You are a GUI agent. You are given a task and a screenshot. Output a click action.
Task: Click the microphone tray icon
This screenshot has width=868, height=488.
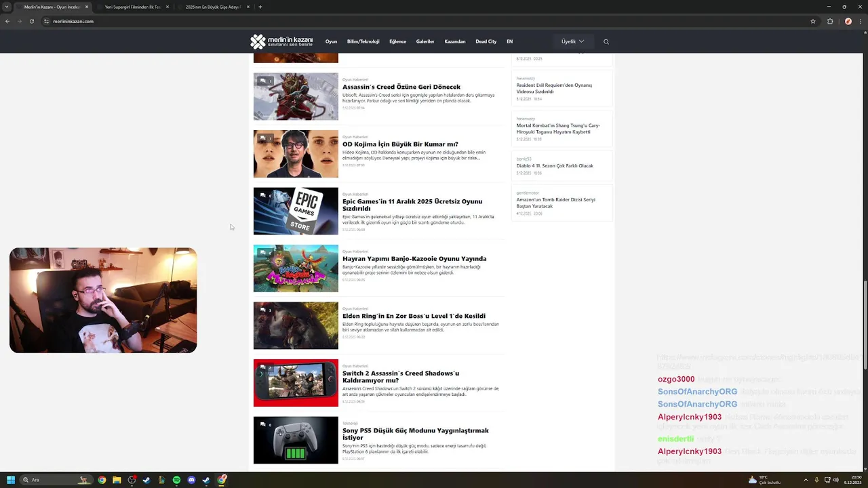[x=816, y=480]
